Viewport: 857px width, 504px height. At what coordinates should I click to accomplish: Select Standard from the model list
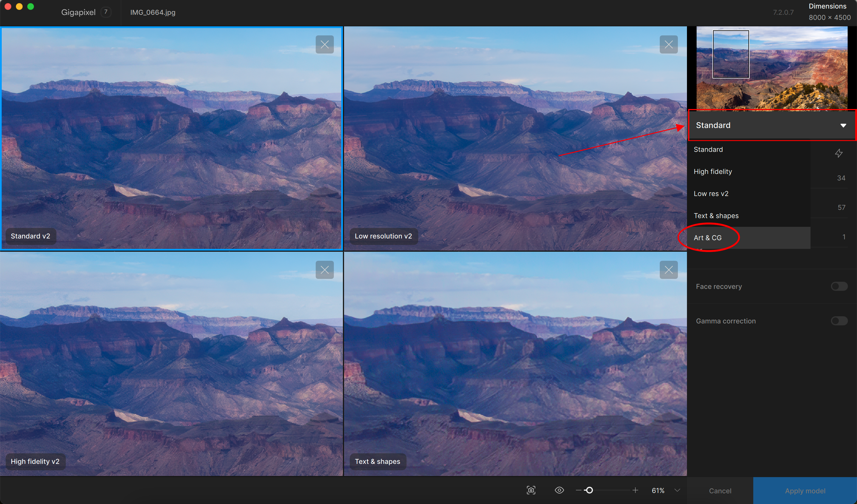click(749, 150)
